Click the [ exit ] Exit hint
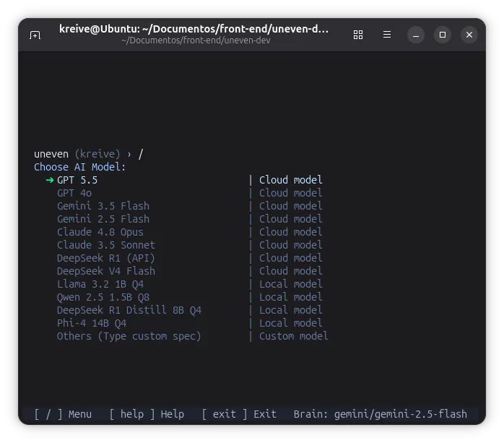504x443 pixels. 239,414
